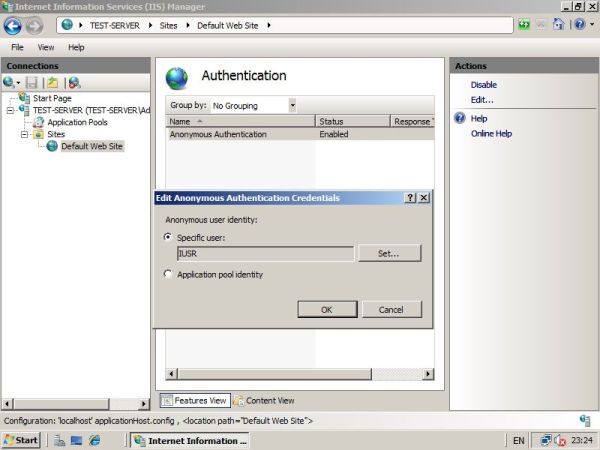This screenshot has width=600, height=450.
Task: Open the File menu
Action: click(17, 47)
